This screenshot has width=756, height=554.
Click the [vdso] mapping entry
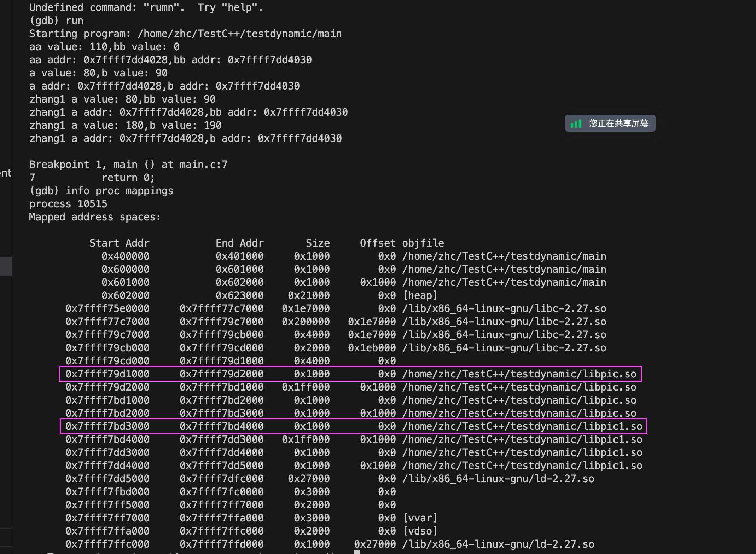pos(420,531)
